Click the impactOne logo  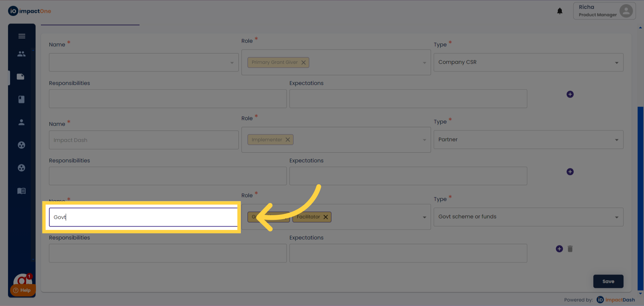[x=30, y=11]
